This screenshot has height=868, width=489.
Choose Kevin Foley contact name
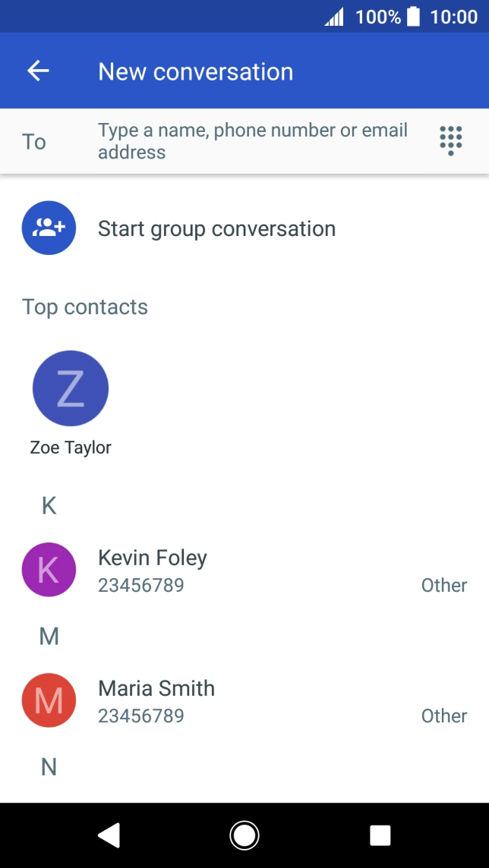pos(153,558)
